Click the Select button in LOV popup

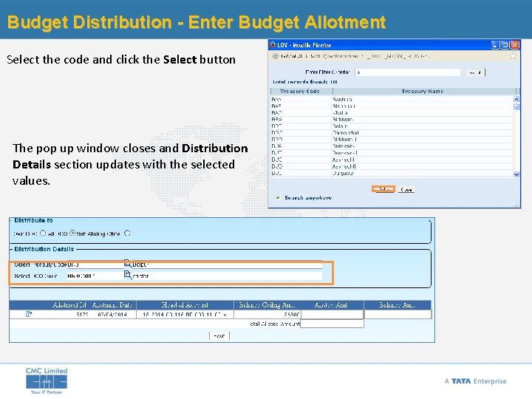coord(383,189)
